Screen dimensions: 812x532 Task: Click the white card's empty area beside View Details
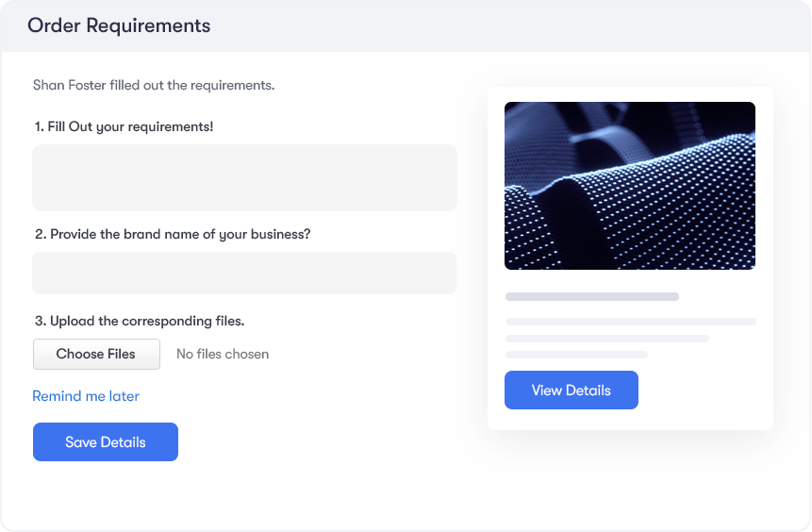tap(707, 391)
